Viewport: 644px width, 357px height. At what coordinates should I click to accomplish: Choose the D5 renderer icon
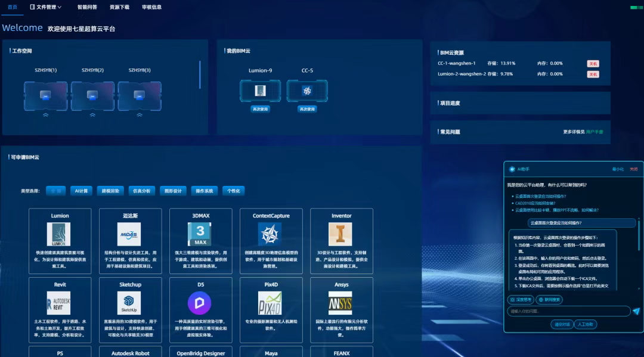click(x=200, y=303)
